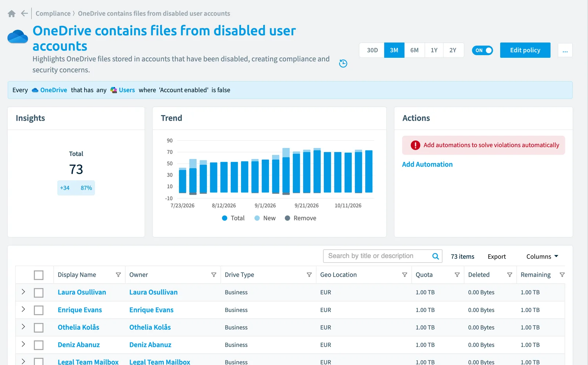Viewport: 588px width, 365px height.
Task: Expand the Deniz Abanuz row
Action: tap(23, 344)
